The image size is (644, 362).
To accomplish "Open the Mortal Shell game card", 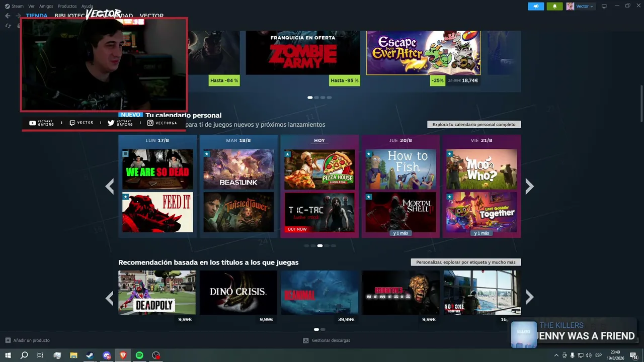I will (x=400, y=212).
